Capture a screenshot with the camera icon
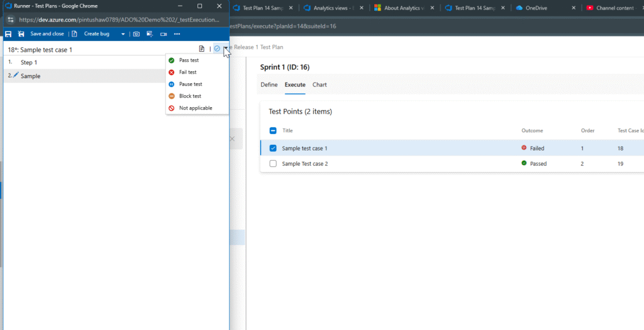Screen dimensions: 644x330 (x=136, y=34)
